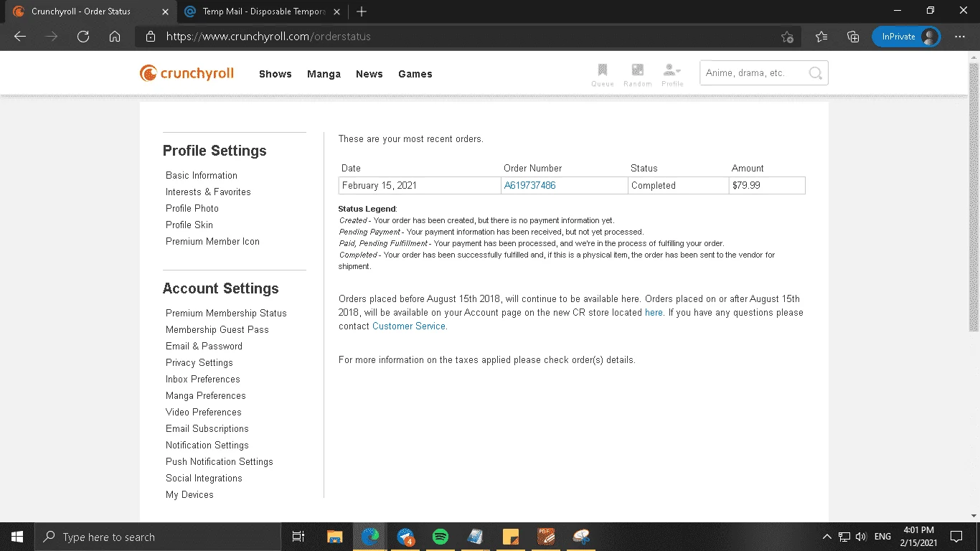Open the volume control in tray
Screen dimensions: 980x551
[x=861, y=537]
